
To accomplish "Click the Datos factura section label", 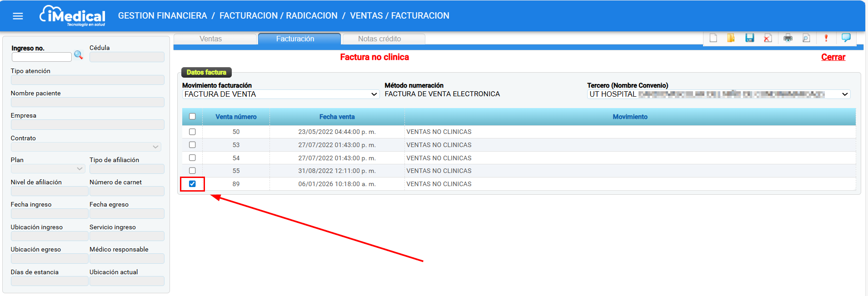I will [x=206, y=72].
